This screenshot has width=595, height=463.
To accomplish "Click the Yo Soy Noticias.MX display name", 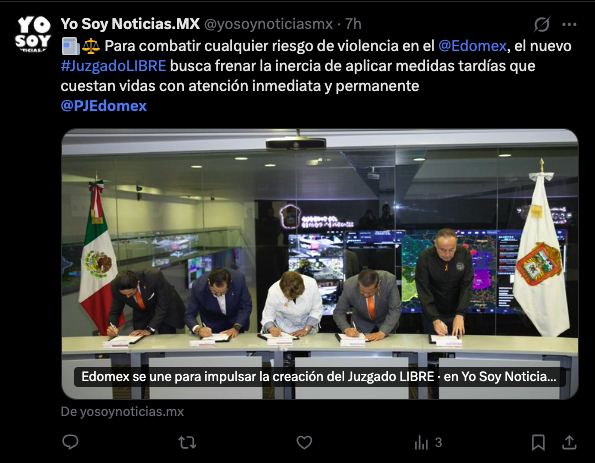I will pyautogui.click(x=130, y=24).
